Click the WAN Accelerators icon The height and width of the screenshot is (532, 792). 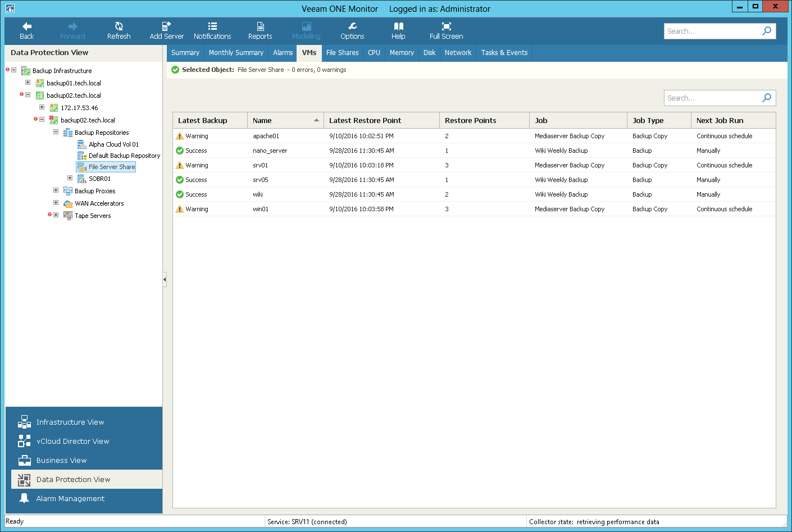[68, 203]
